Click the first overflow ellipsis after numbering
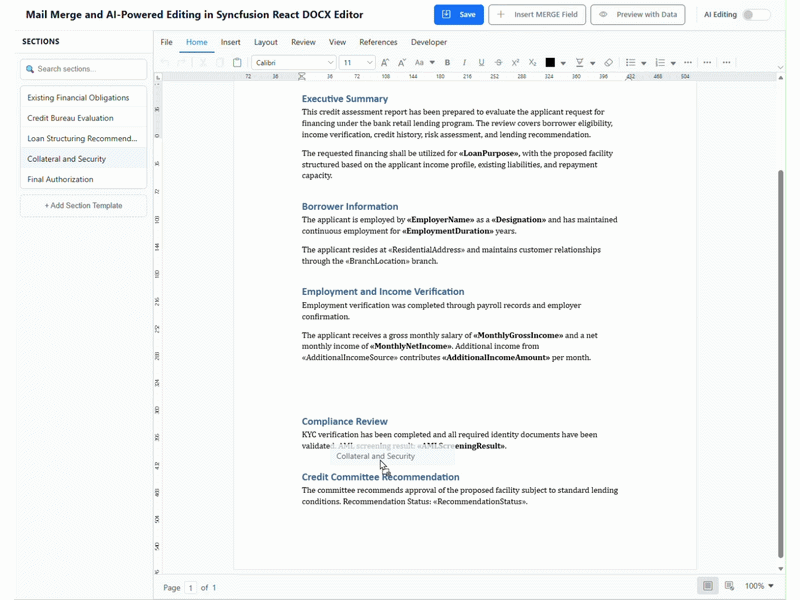This screenshot has height=600, width=800. tap(688, 63)
